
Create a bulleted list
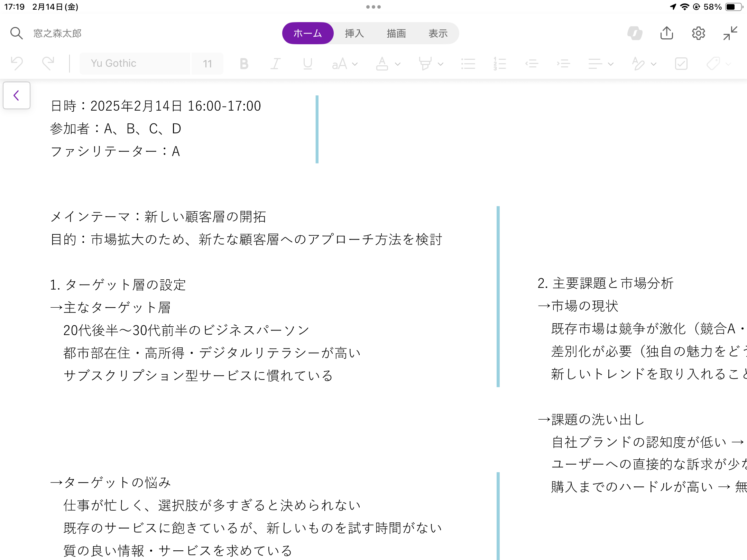pyautogui.click(x=468, y=63)
